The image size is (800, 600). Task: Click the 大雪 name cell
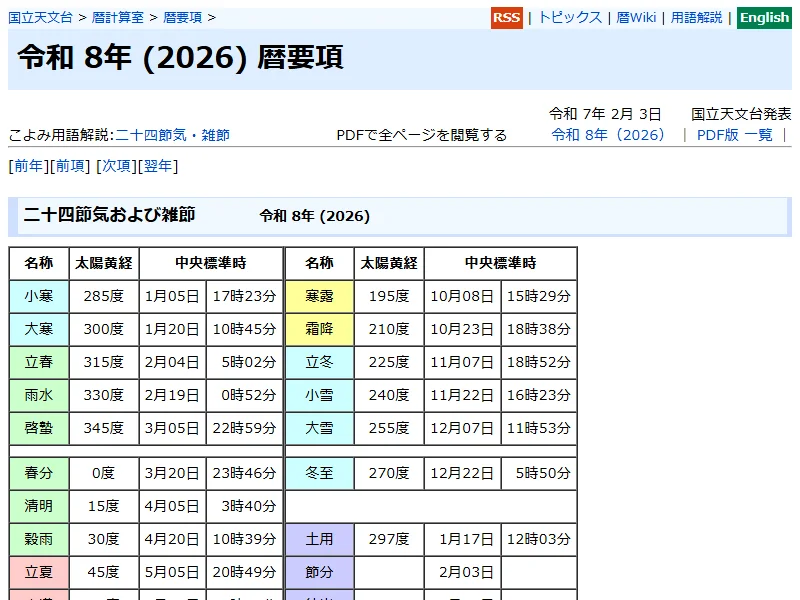(x=319, y=428)
